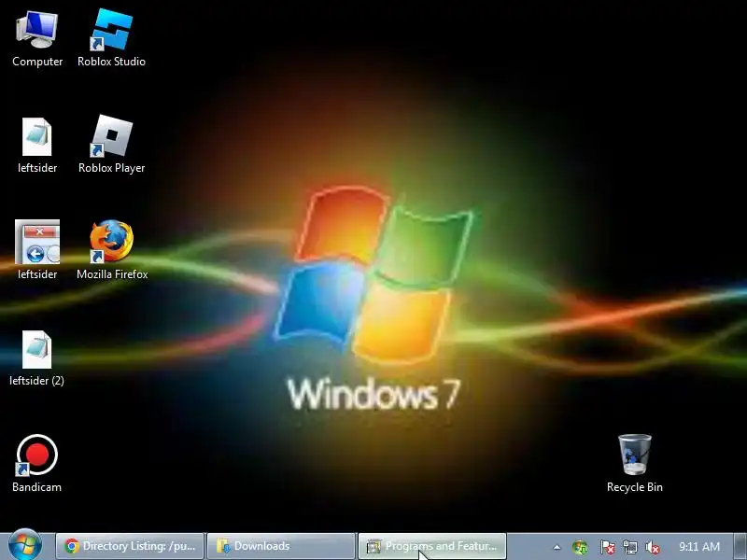Open the green tray icon next to arrow
747x560 pixels.
point(580,547)
